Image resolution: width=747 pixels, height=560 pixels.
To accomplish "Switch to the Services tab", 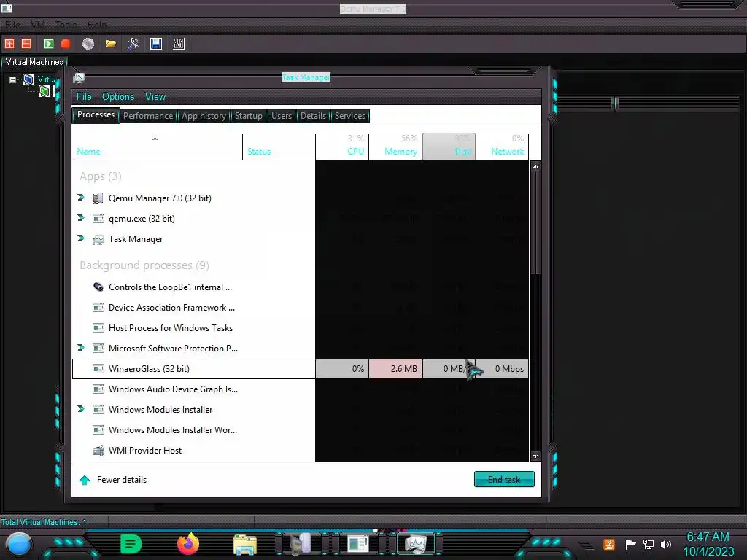I will (x=349, y=116).
